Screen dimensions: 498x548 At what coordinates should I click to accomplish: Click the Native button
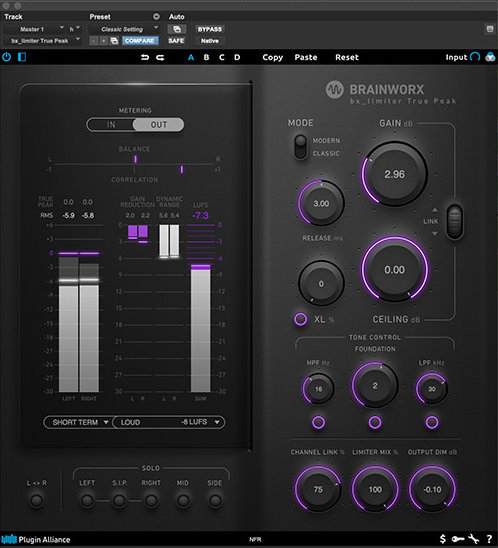pyautogui.click(x=210, y=41)
